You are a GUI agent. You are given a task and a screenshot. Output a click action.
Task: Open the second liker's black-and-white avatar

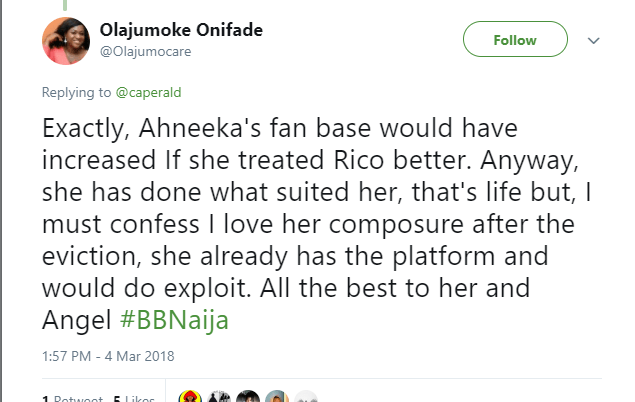pyautogui.click(x=218, y=398)
